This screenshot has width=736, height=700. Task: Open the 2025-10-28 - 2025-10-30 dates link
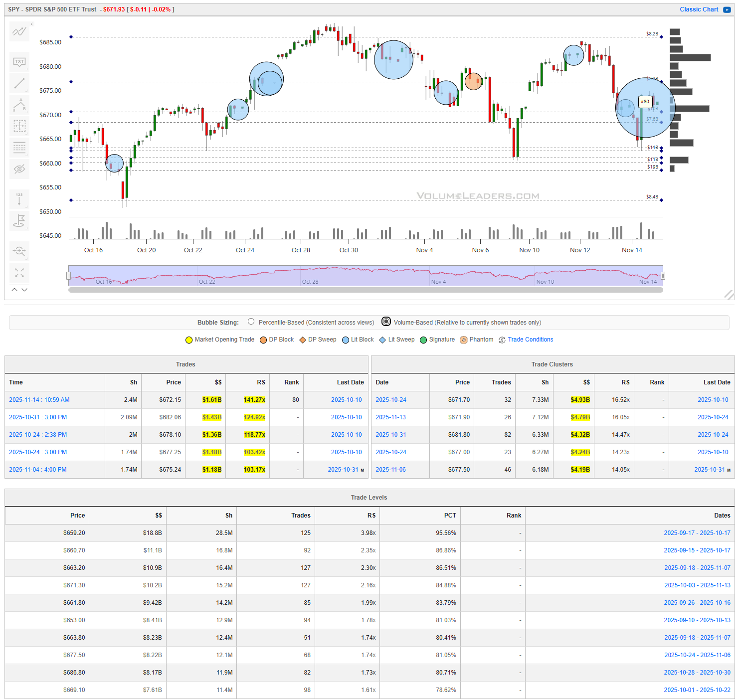click(697, 673)
